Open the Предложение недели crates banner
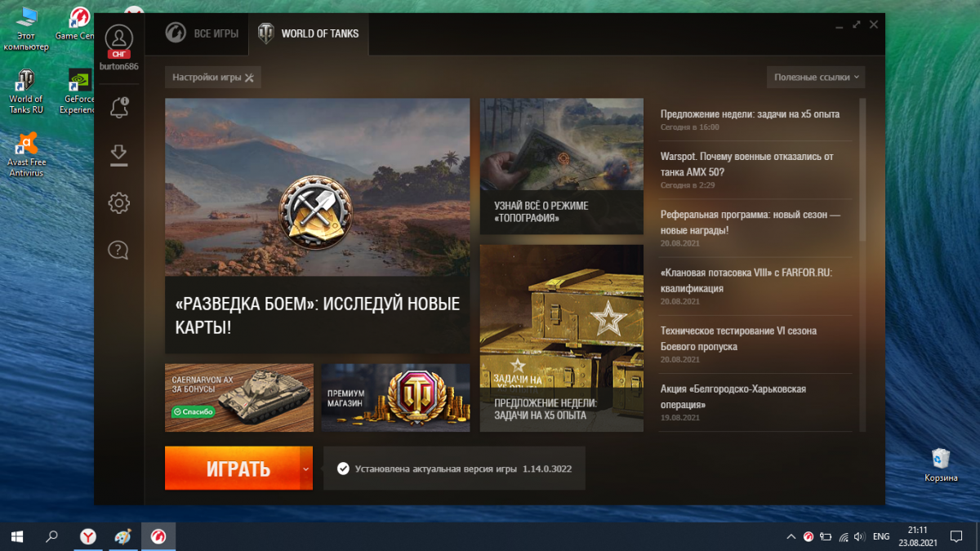 point(562,338)
